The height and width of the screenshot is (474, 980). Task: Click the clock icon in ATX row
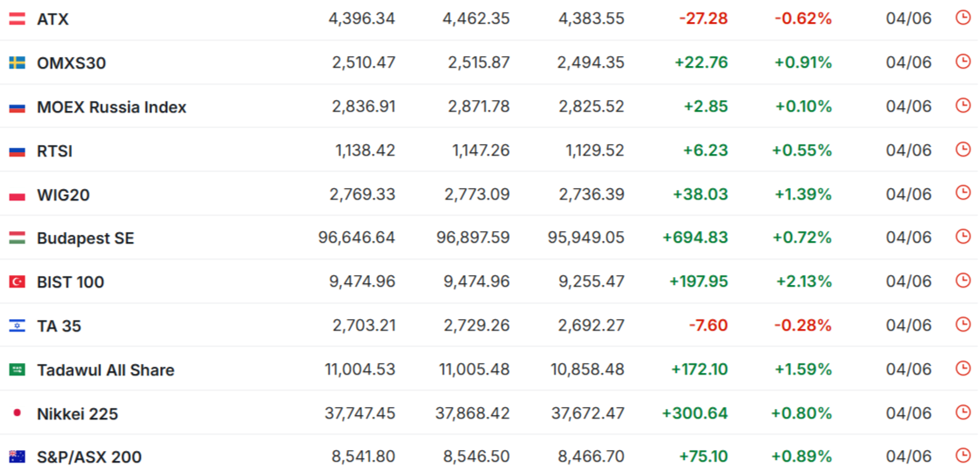(963, 18)
